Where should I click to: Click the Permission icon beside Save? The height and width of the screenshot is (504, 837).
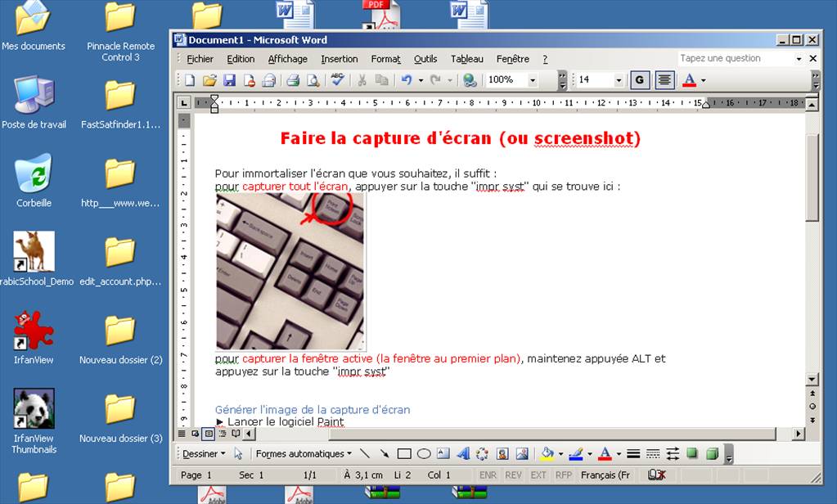coord(249,80)
